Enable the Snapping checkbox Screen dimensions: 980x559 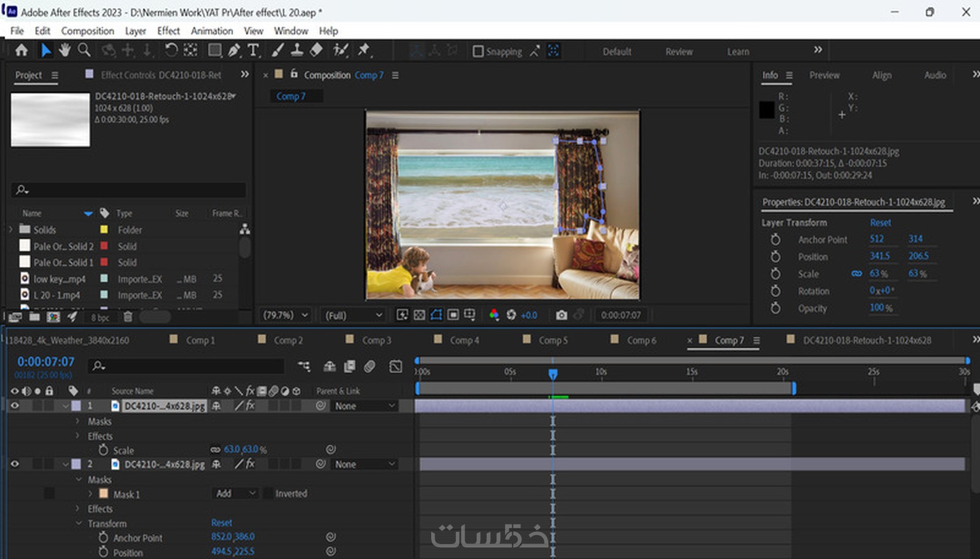coord(478,52)
